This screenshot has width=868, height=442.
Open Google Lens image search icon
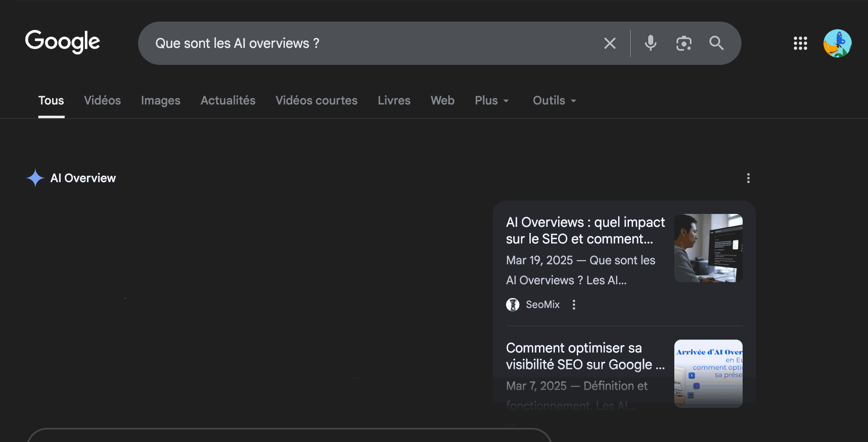[x=683, y=43]
